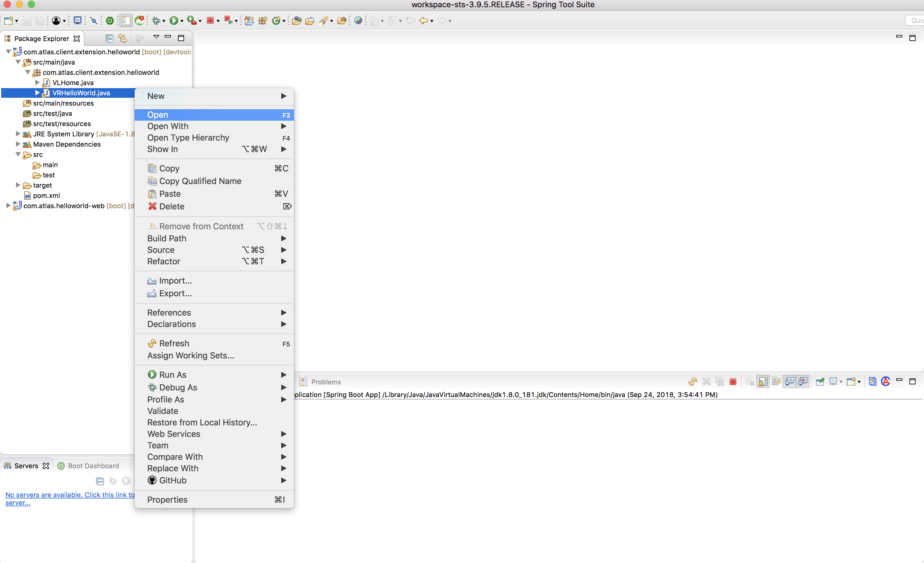Toggle Word Wrap in Console toolbar
Viewport: 924px width, 563px height.
pos(776,382)
